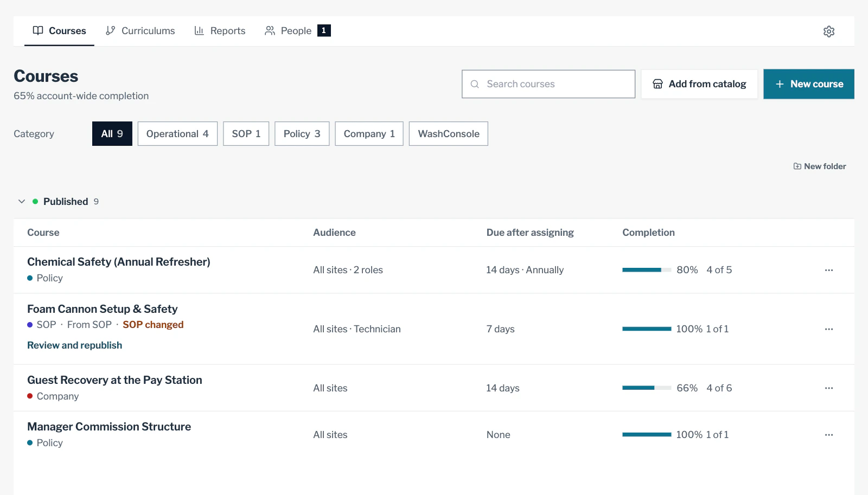Click the Audience column header
This screenshot has height=495, width=868.
coord(334,233)
